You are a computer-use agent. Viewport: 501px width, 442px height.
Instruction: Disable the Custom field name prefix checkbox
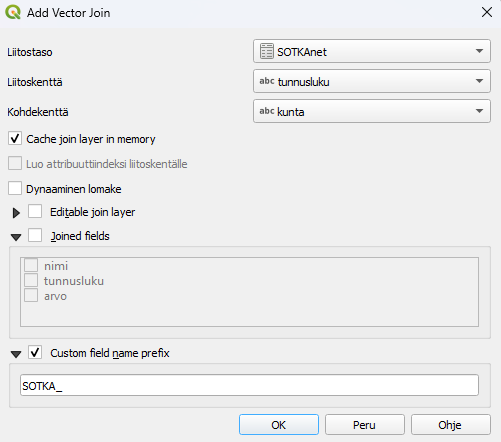[35, 352]
